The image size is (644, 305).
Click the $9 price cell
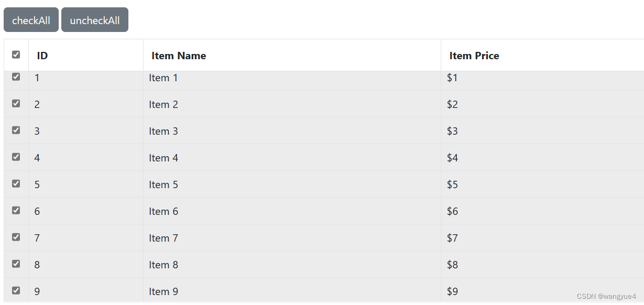coord(452,291)
